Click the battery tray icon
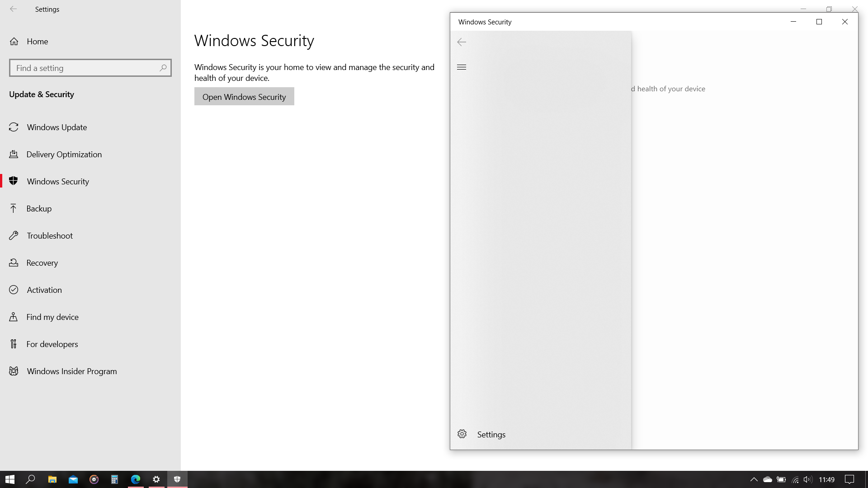This screenshot has width=868, height=488. coord(781,479)
